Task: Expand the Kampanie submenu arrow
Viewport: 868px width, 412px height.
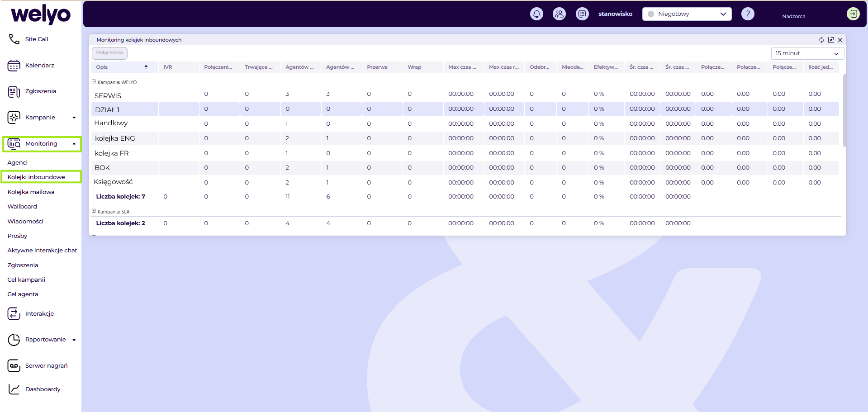Action: (74, 118)
